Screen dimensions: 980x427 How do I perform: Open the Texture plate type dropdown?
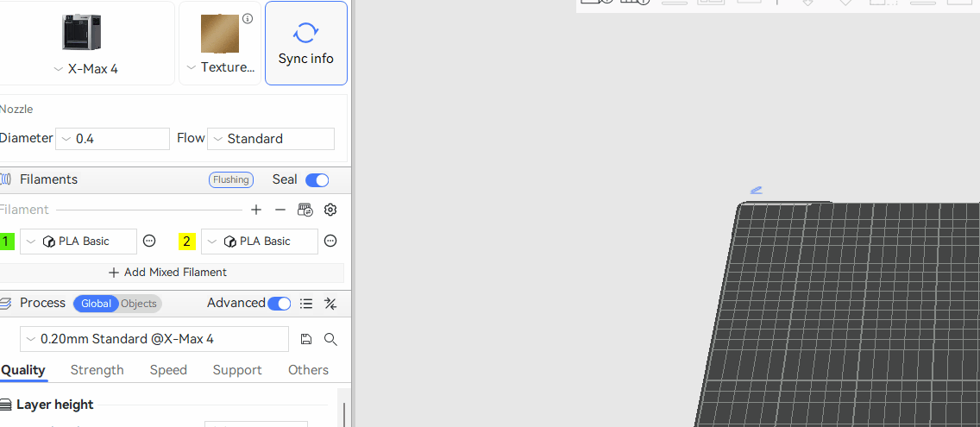point(220,67)
